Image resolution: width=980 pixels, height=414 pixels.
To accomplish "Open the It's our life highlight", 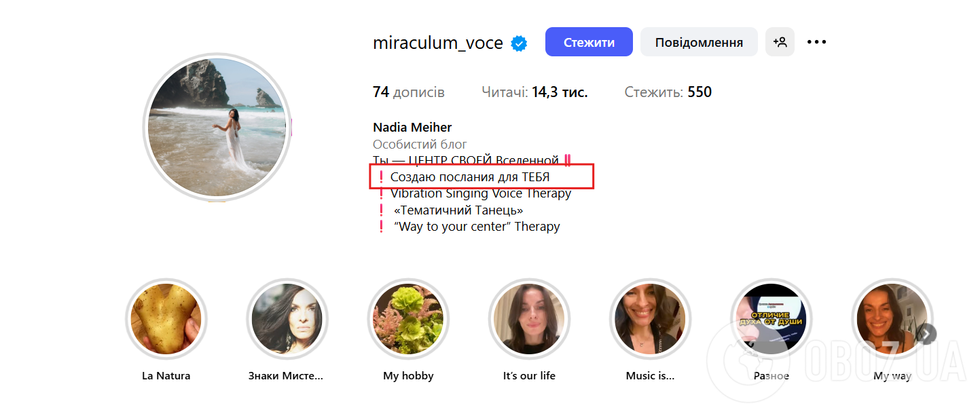I will point(529,319).
